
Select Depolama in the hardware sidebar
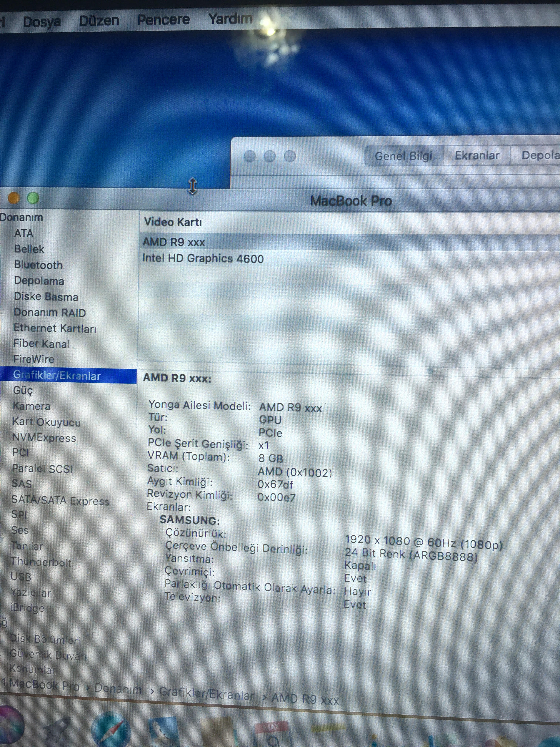tap(39, 281)
